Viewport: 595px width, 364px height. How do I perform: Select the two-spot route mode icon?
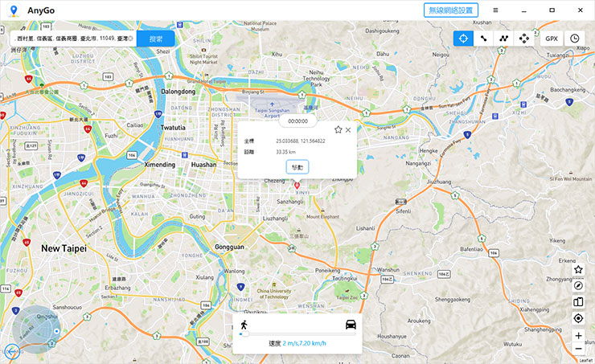(483, 38)
